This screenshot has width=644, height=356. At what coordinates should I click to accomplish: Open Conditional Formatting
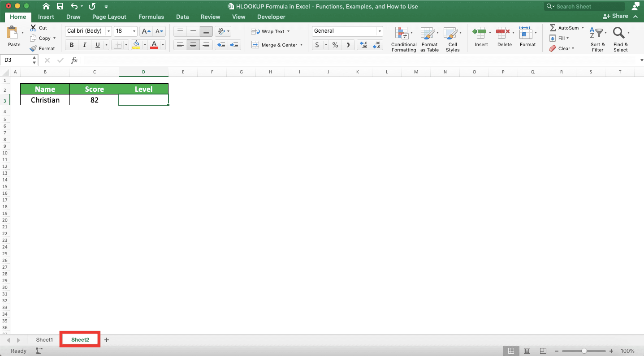(403, 39)
